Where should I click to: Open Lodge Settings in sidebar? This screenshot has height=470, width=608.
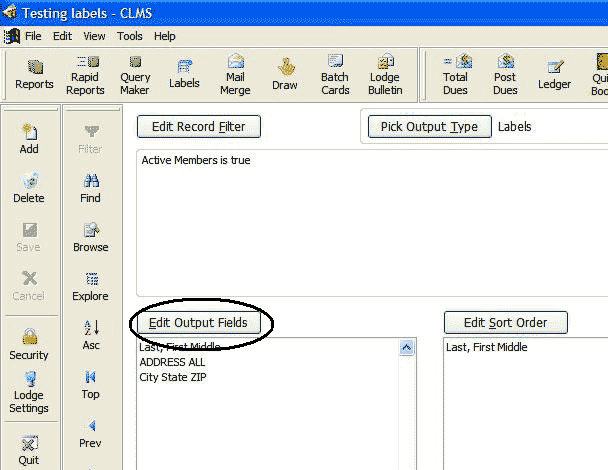point(29,392)
